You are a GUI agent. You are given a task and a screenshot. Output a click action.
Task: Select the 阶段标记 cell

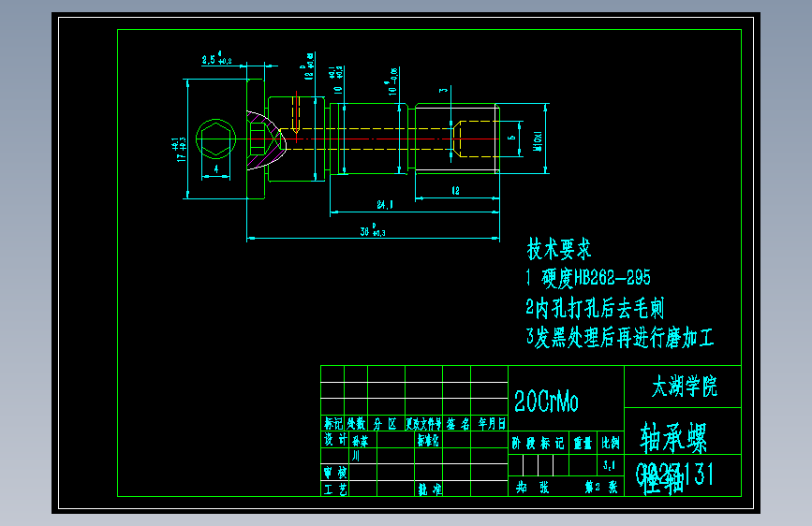(x=539, y=443)
